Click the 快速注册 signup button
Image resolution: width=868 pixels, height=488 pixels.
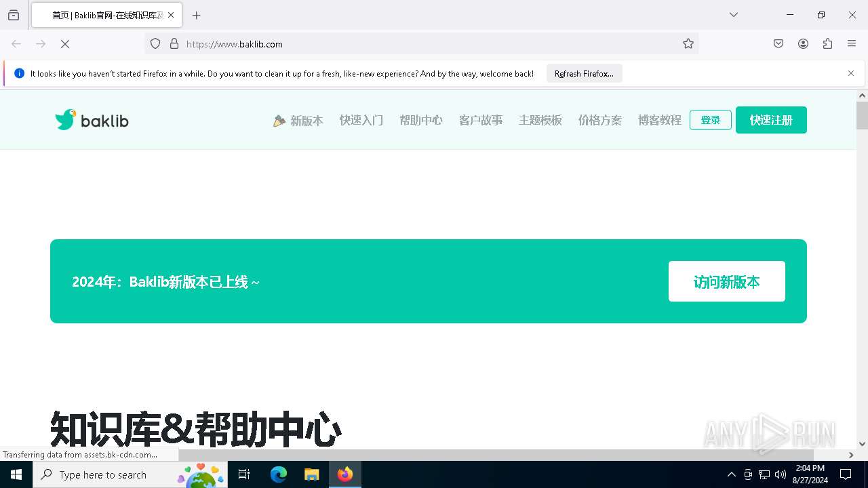(771, 120)
